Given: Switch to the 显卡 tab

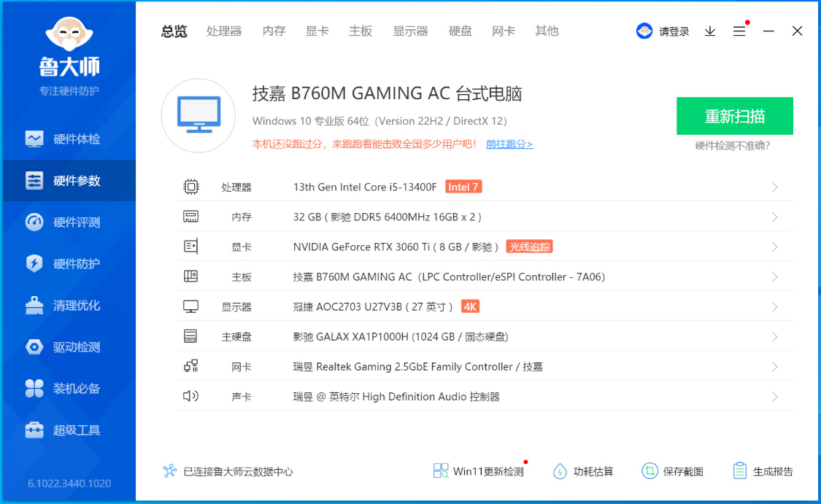Looking at the screenshot, I should pos(317,31).
